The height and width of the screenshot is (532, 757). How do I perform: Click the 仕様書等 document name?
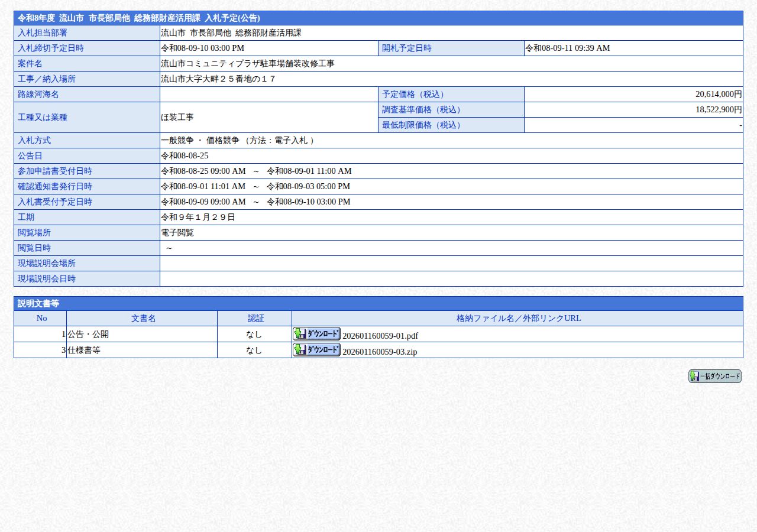(84, 350)
